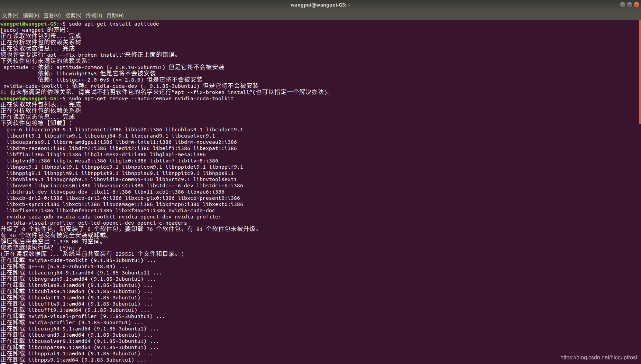Click the line '下列软件包将被【卸载】'

tap(36, 123)
